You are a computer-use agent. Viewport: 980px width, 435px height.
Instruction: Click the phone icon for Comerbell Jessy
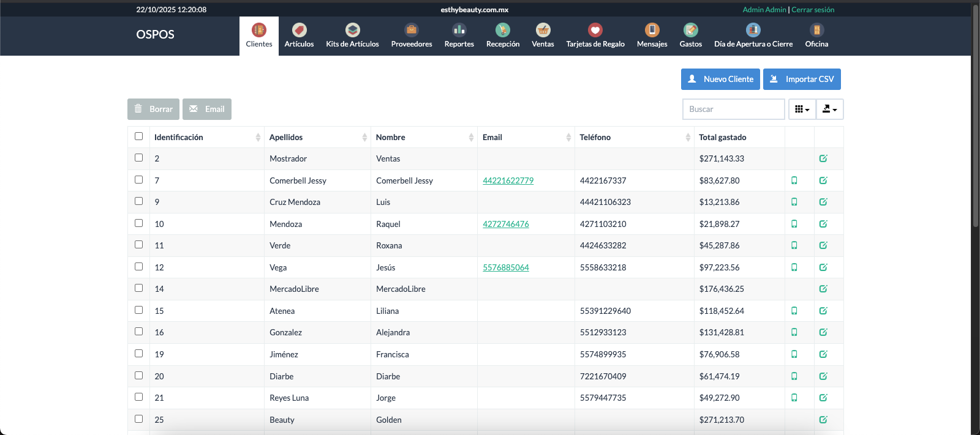pos(794,180)
